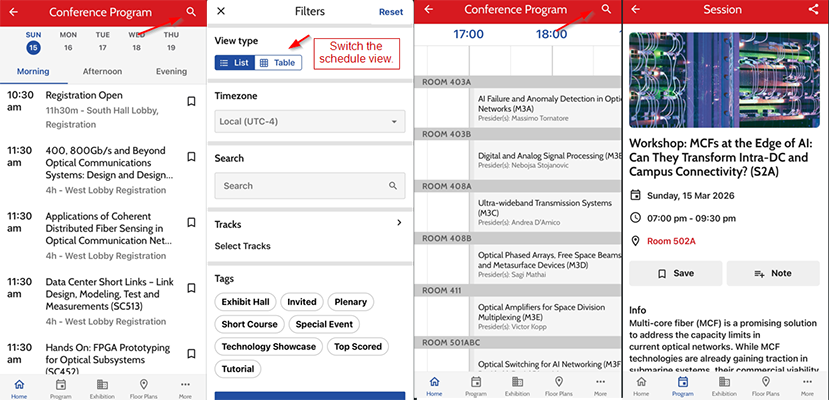Open Program in list screen bottom bar
Viewport: 829px width, 400px height.
click(61, 387)
